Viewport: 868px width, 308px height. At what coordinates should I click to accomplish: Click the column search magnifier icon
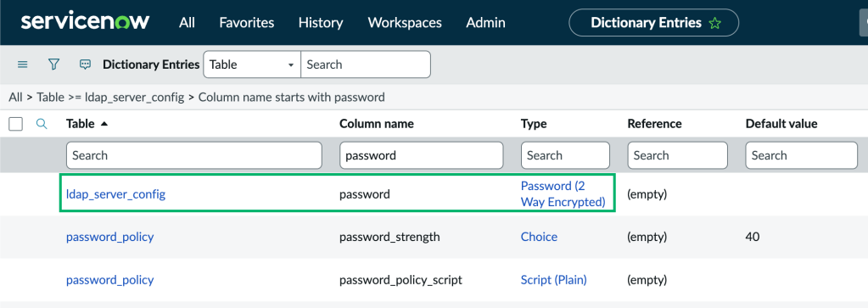42,124
